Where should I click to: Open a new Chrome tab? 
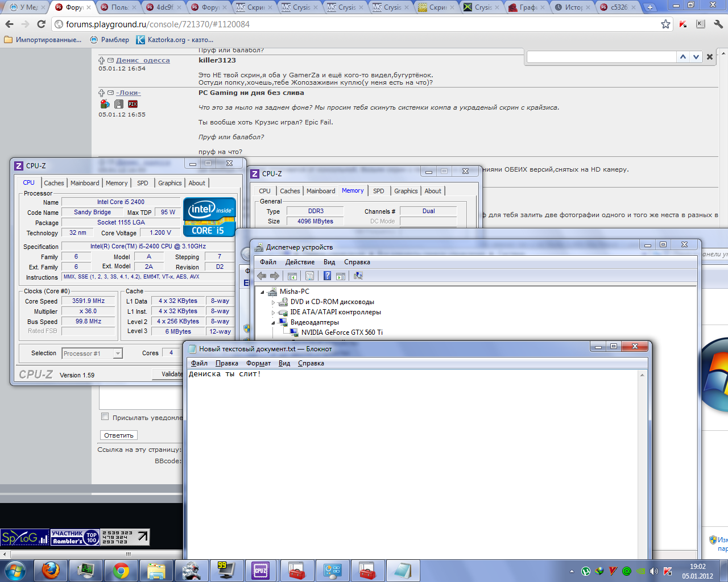(650, 7)
